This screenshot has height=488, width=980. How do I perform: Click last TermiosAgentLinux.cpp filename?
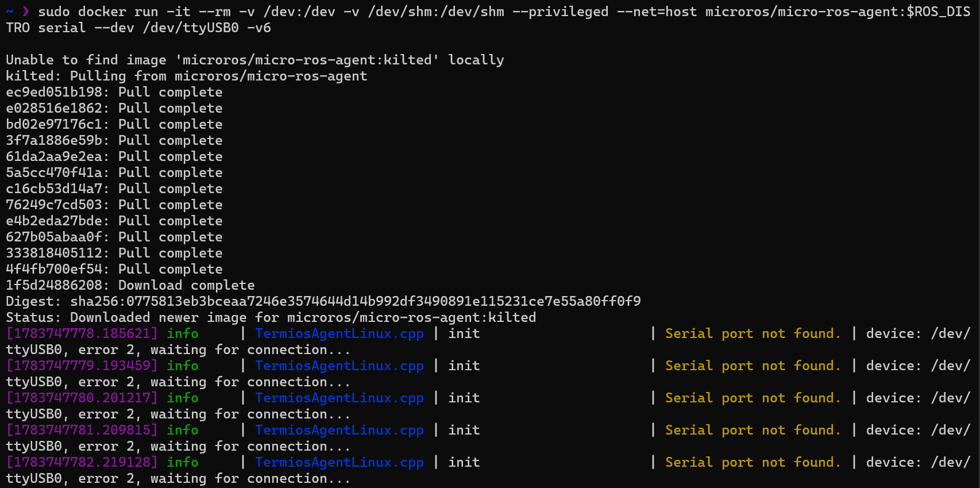click(339, 462)
